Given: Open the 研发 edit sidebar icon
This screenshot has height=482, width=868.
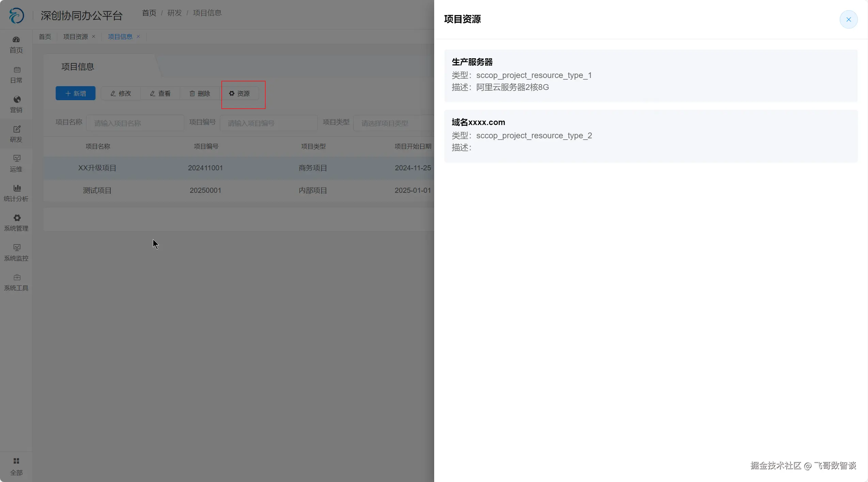Looking at the screenshot, I should 17,129.
